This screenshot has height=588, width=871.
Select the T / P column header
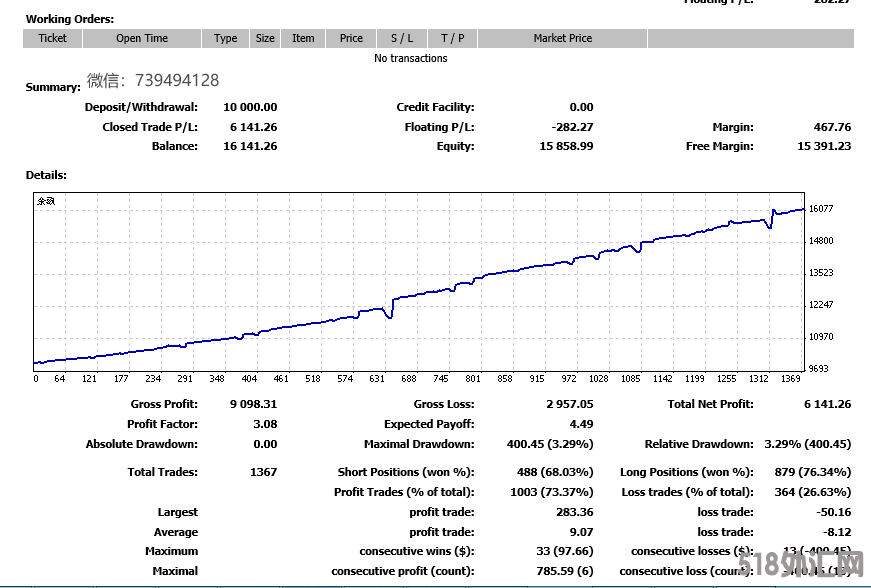(x=452, y=39)
